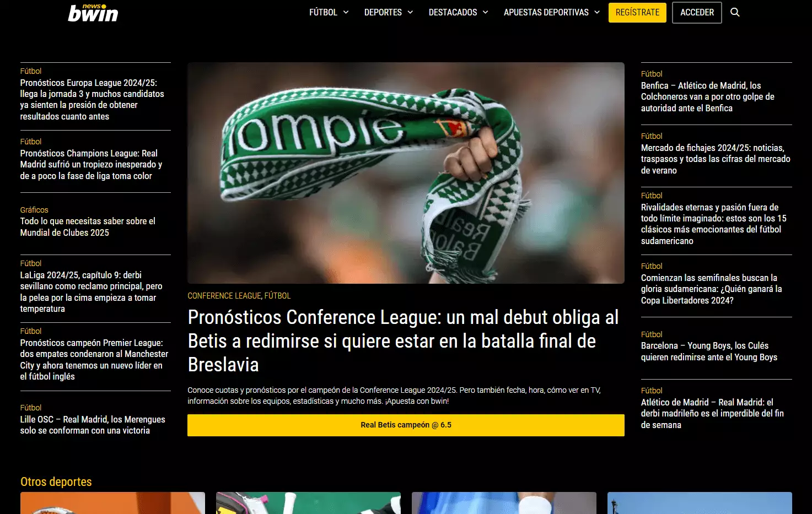The height and width of the screenshot is (514, 812).
Task: Open the FÚTBOL menu item
Action: 323,12
